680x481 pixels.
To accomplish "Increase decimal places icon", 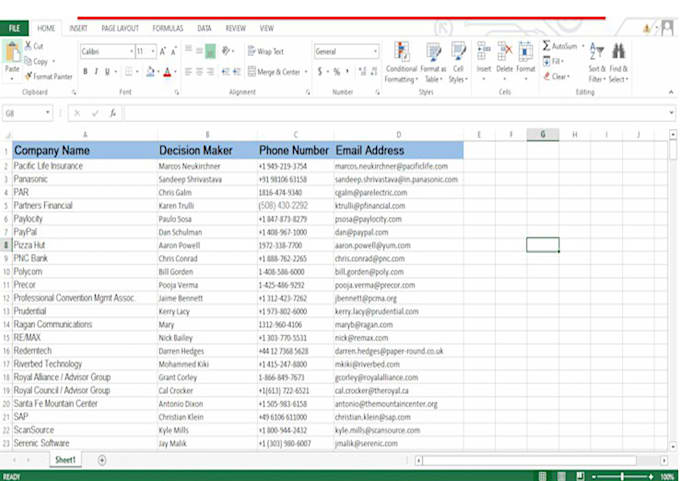I will tap(362, 72).
